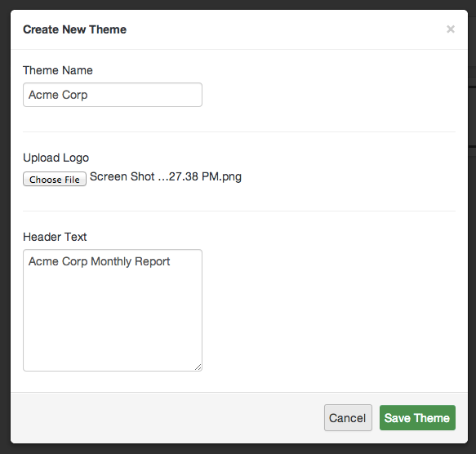Place cursor in empty Header Text area

(x=113, y=319)
